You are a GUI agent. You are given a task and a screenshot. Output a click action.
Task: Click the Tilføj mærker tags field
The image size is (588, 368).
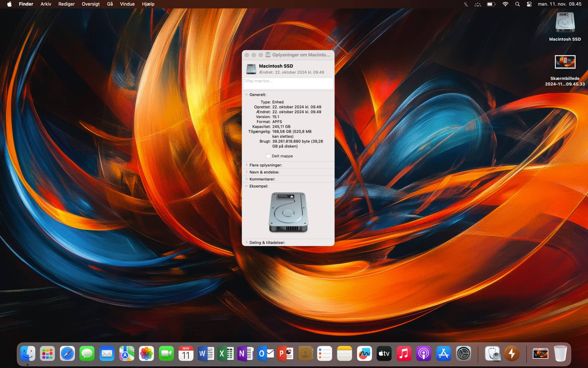pos(288,83)
